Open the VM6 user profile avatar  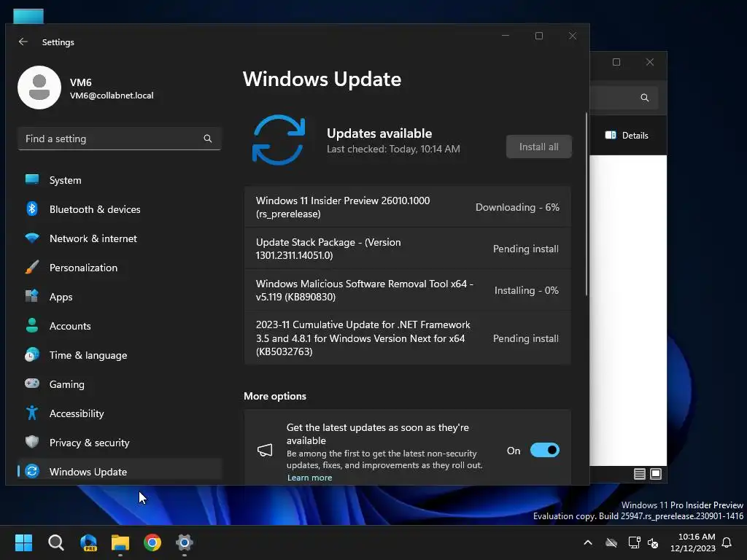coord(39,87)
